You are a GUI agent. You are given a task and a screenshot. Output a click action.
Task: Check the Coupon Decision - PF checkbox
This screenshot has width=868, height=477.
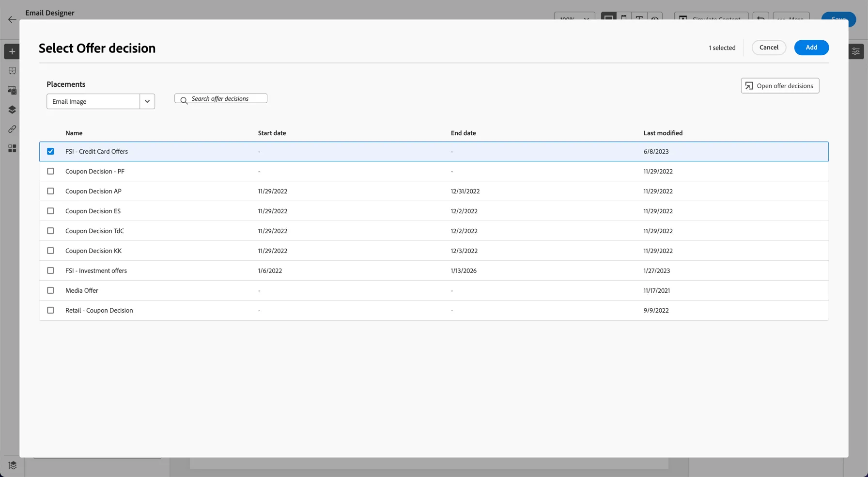[50, 171]
